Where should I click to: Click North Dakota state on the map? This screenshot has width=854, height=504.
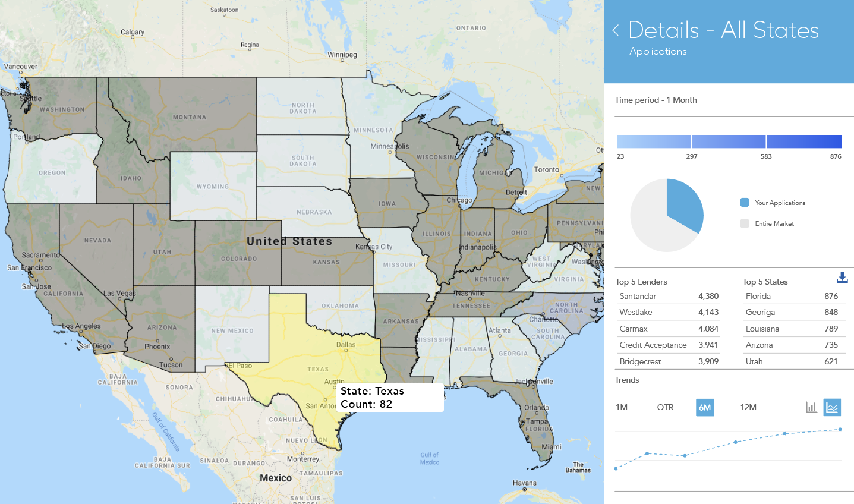click(302, 107)
